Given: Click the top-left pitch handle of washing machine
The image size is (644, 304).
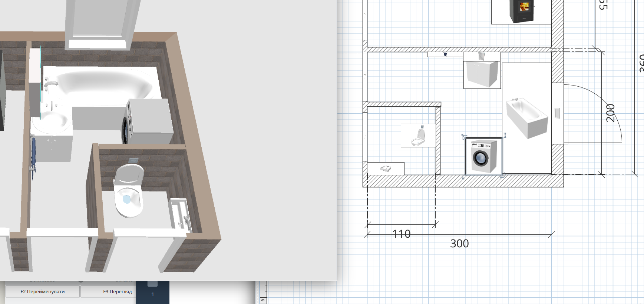Looking at the screenshot, I should [464, 137].
